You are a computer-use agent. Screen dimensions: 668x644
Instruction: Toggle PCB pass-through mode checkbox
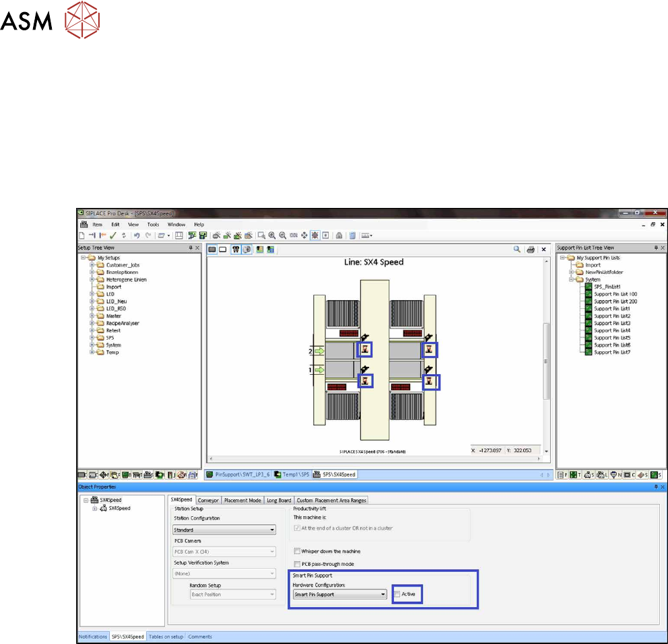pyautogui.click(x=297, y=564)
